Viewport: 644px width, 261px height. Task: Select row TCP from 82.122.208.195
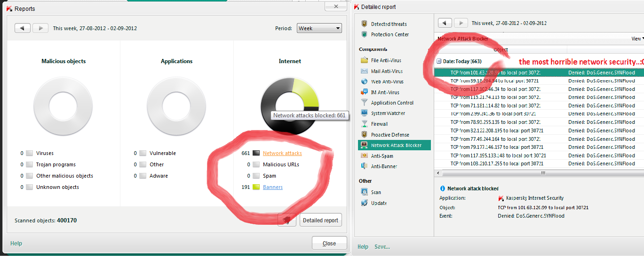539,130
